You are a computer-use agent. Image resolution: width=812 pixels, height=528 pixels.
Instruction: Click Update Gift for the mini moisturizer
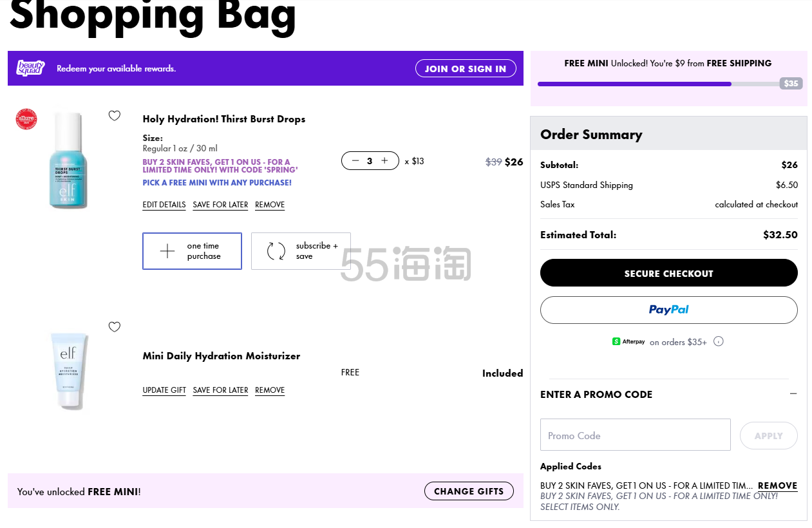tap(164, 390)
